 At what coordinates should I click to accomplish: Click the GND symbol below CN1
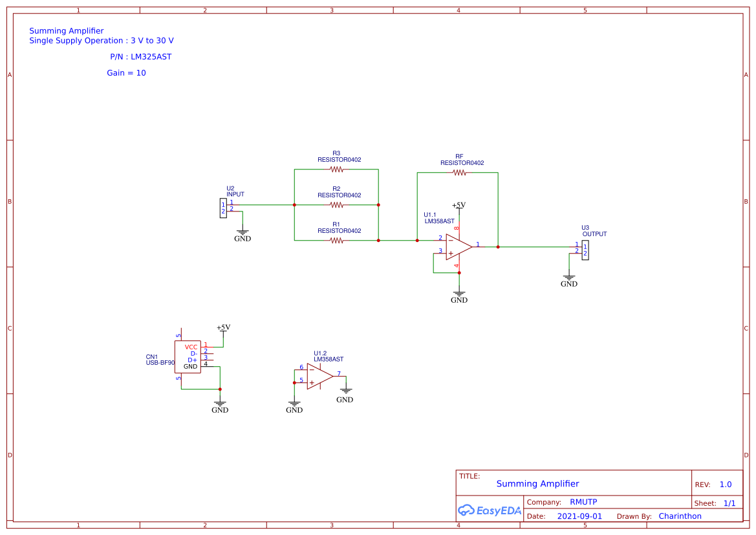(220, 404)
